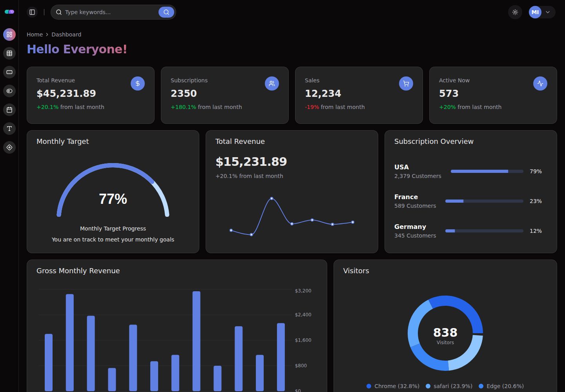Click the 12,234 sales value
Screen dimensions: 565x392
coord(323,93)
